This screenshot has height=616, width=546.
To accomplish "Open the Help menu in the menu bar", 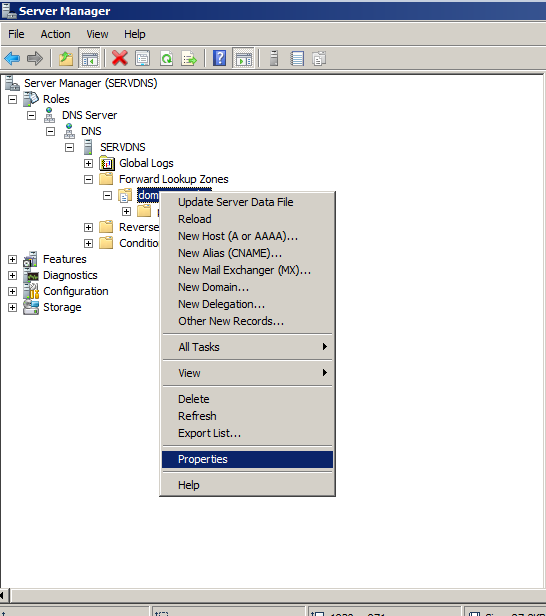I will 135,34.
